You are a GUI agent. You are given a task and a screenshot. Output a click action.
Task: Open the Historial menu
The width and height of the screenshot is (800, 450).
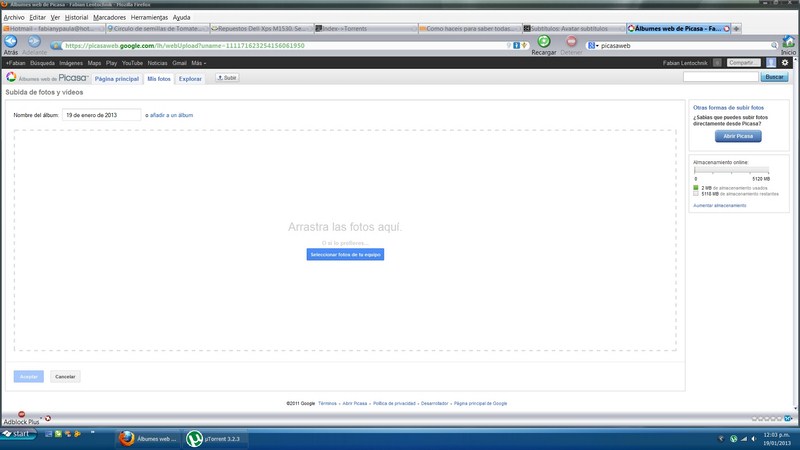click(76, 17)
